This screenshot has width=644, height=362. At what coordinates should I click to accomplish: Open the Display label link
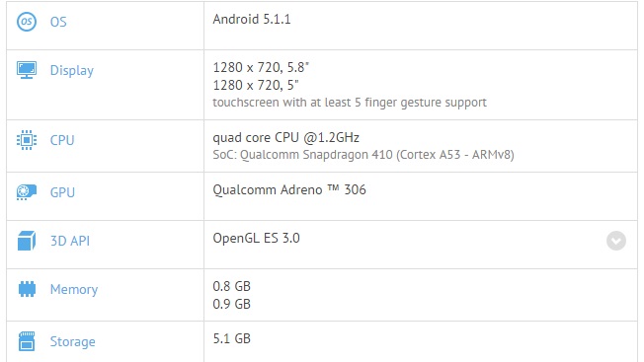pyautogui.click(x=72, y=70)
